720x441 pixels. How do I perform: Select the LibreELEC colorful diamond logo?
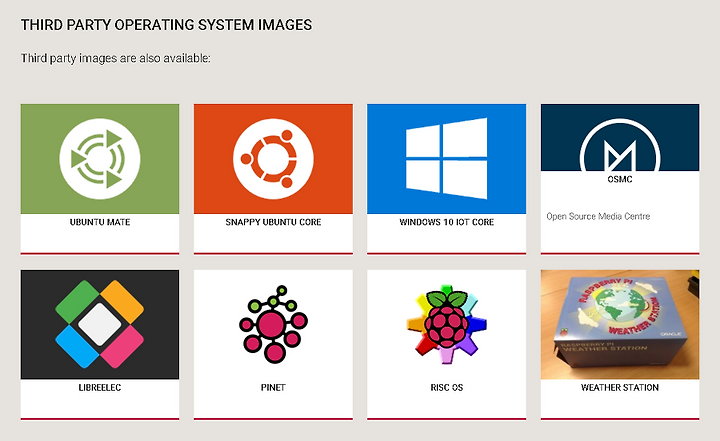click(100, 324)
